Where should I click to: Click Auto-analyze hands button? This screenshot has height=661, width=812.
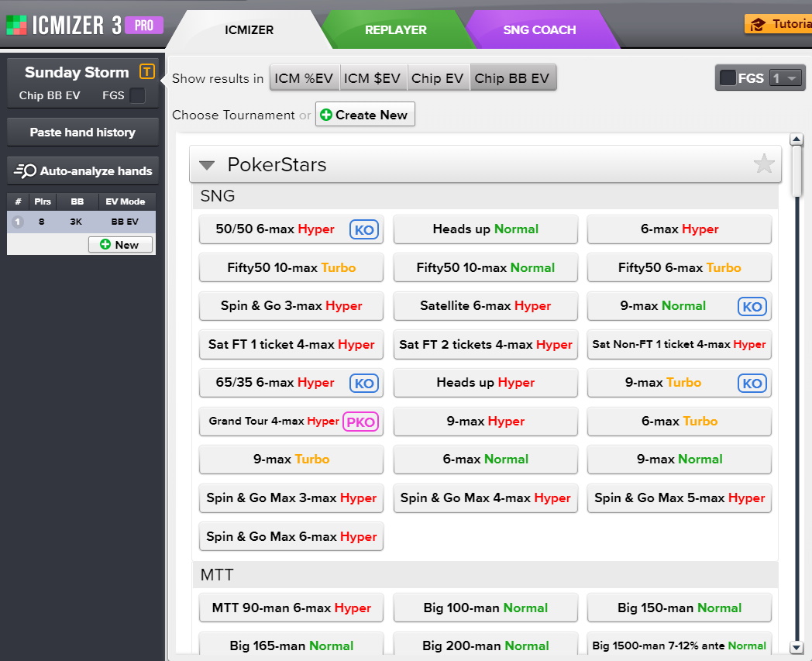[83, 171]
